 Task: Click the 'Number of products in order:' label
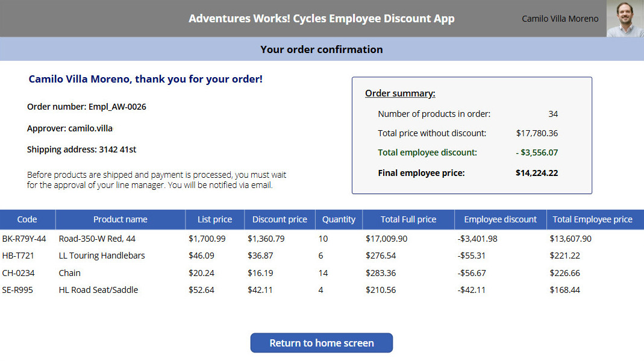[x=434, y=114]
